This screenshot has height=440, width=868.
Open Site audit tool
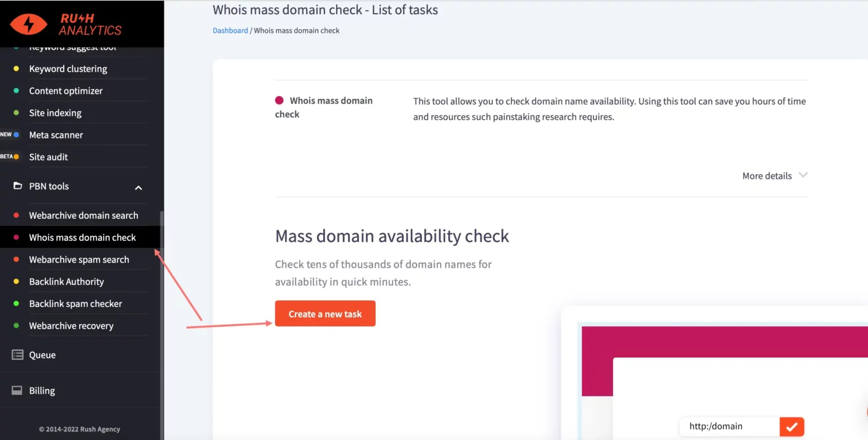point(49,157)
